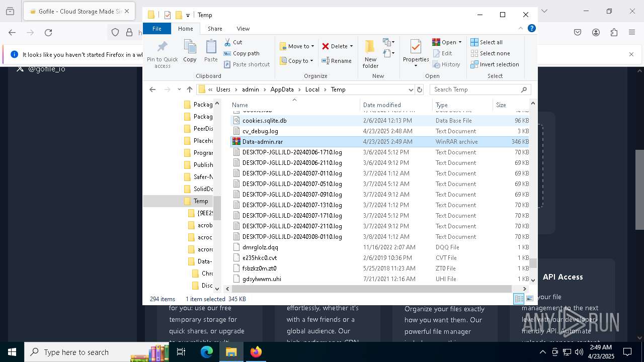Select SolidDo folder in tree
The image size is (644, 362).
198,189
